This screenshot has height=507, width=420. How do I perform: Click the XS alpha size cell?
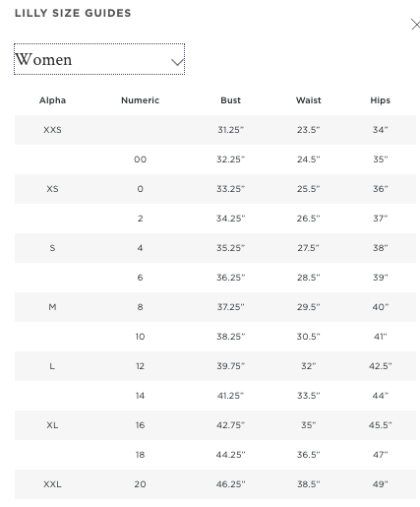pyautogui.click(x=52, y=189)
